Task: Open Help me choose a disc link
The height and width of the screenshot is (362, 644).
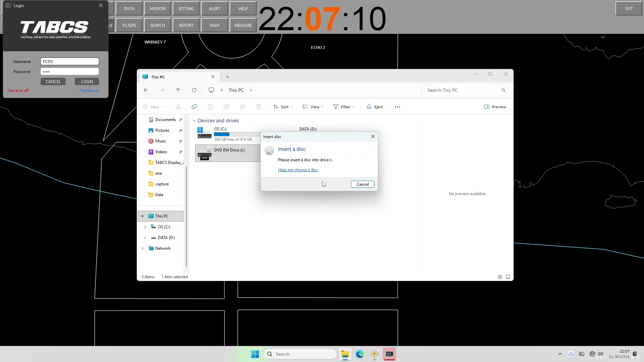Action: [298, 170]
